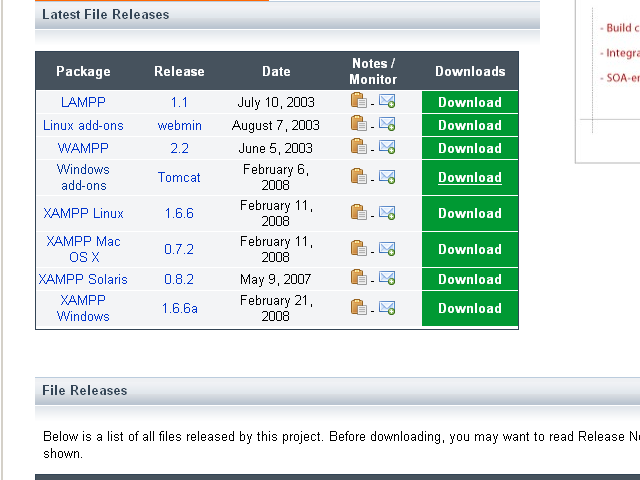Open the XAMPP Linux package link
The image size is (640, 480).
click(x=83, y=213)
